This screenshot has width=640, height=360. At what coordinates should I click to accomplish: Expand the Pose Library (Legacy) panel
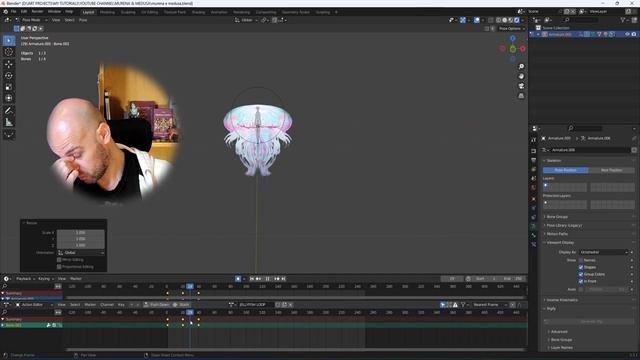click(564, 225)
